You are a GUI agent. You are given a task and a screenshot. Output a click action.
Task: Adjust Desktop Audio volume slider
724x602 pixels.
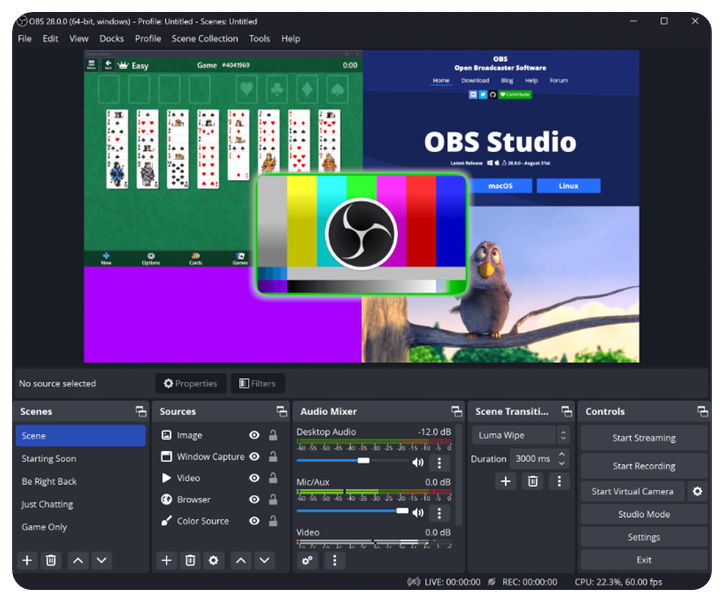pyautogui.click(x=353, y=460)
